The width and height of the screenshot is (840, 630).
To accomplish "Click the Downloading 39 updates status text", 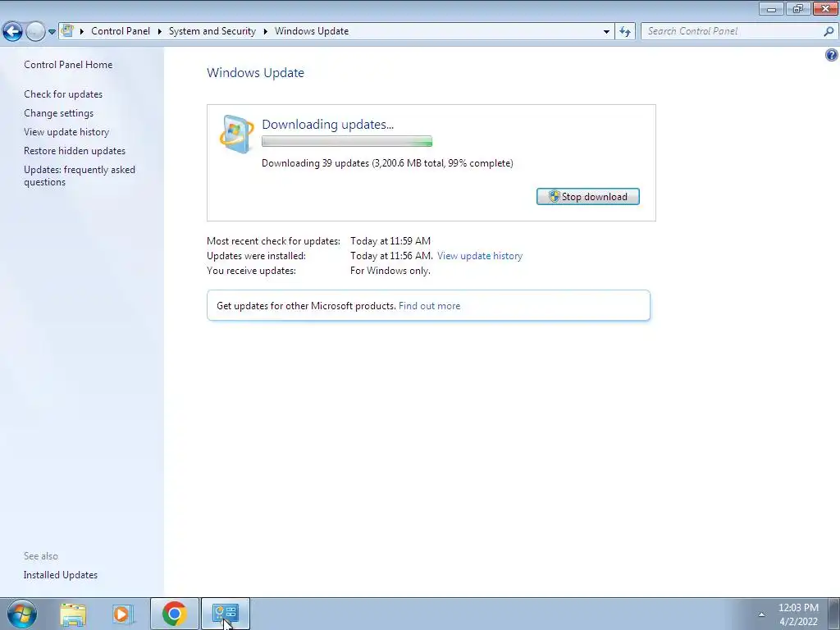I will [387, 163].
